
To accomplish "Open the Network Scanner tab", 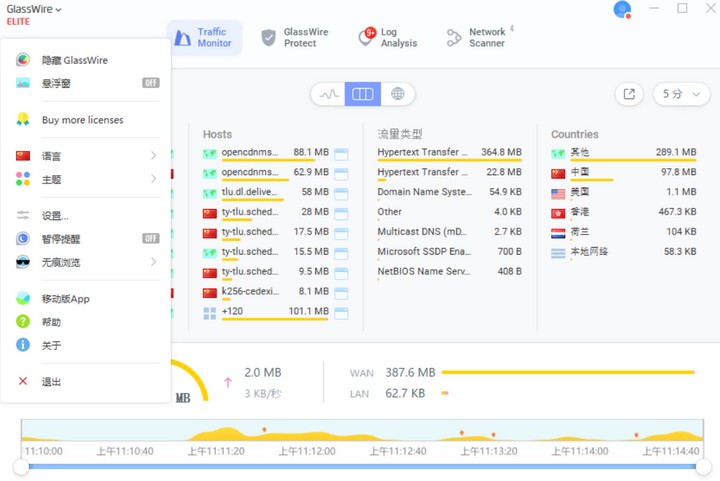I will pos(478,38).
